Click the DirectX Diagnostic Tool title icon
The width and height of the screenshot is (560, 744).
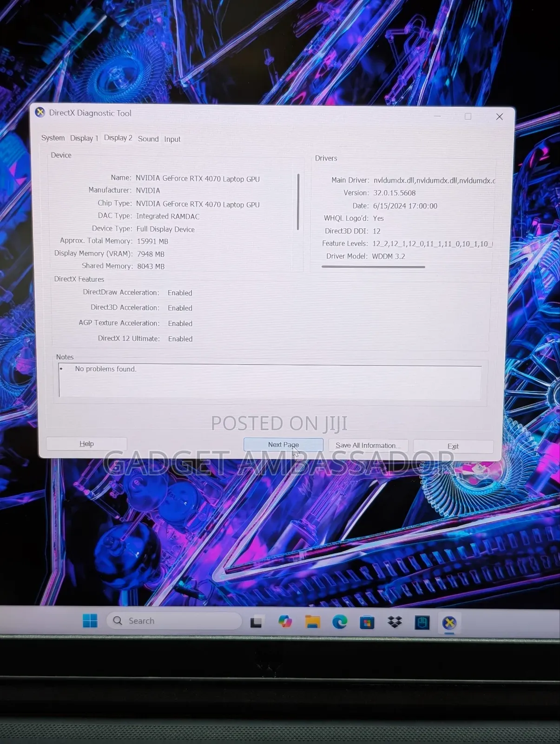[40, 112]
